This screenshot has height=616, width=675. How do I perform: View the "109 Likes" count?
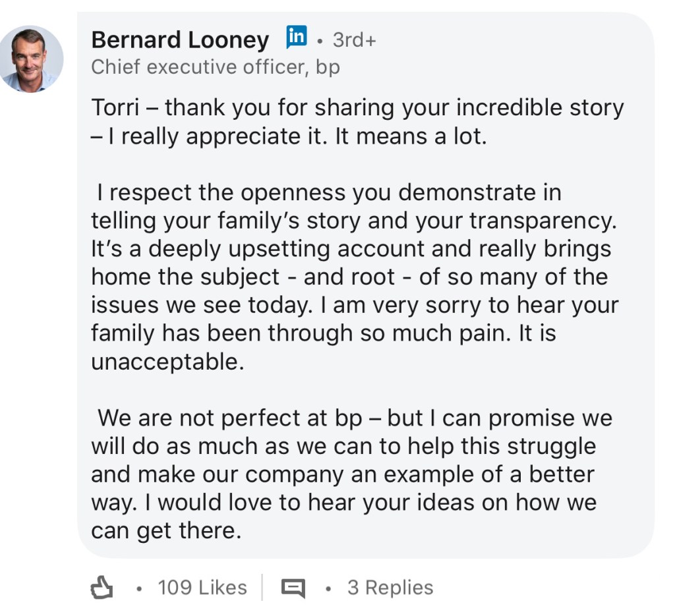click(202, 588)
